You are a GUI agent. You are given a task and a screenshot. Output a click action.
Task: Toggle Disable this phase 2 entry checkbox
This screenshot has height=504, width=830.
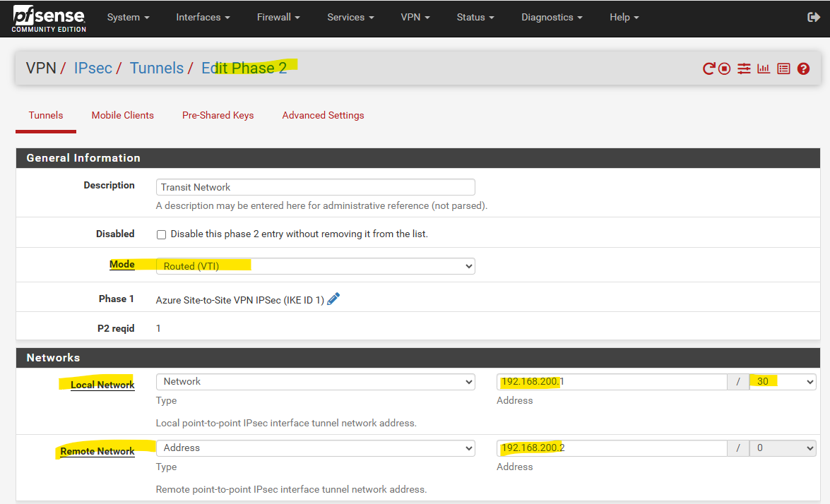[x=162, y=234]
